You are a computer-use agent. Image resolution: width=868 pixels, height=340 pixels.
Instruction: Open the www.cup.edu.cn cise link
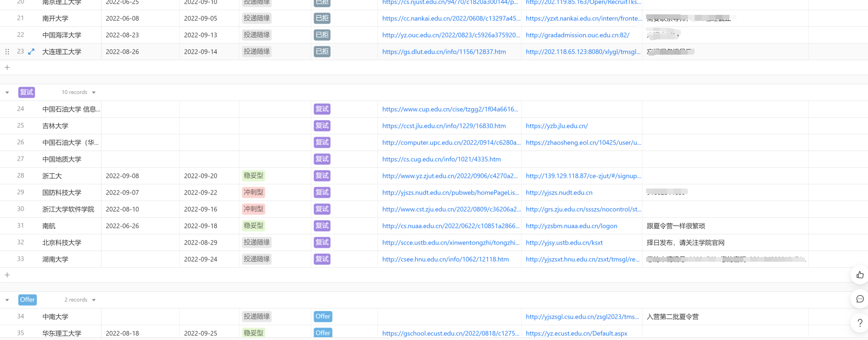click(x=450, y=109)
